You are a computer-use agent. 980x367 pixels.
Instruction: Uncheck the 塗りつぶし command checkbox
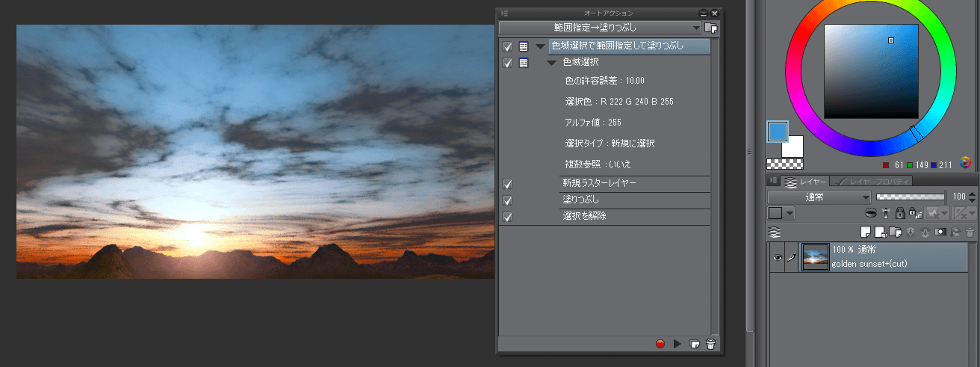click(507, 200)
